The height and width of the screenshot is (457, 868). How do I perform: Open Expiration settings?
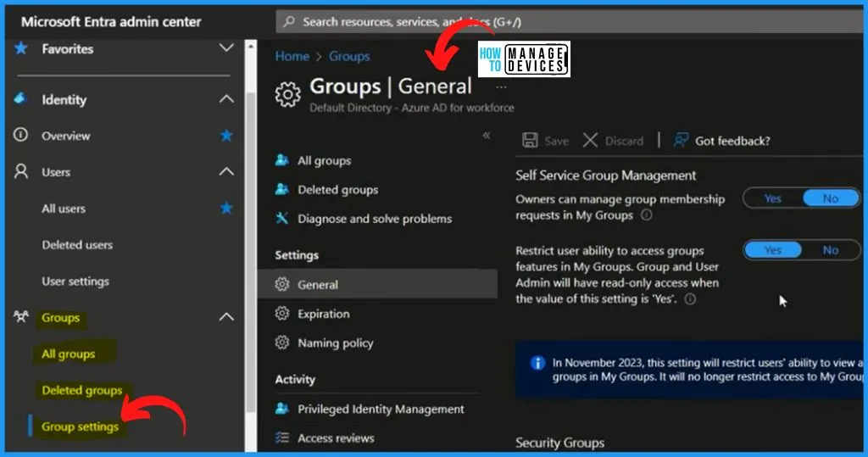pyautogui.click(x=324, y=314)
